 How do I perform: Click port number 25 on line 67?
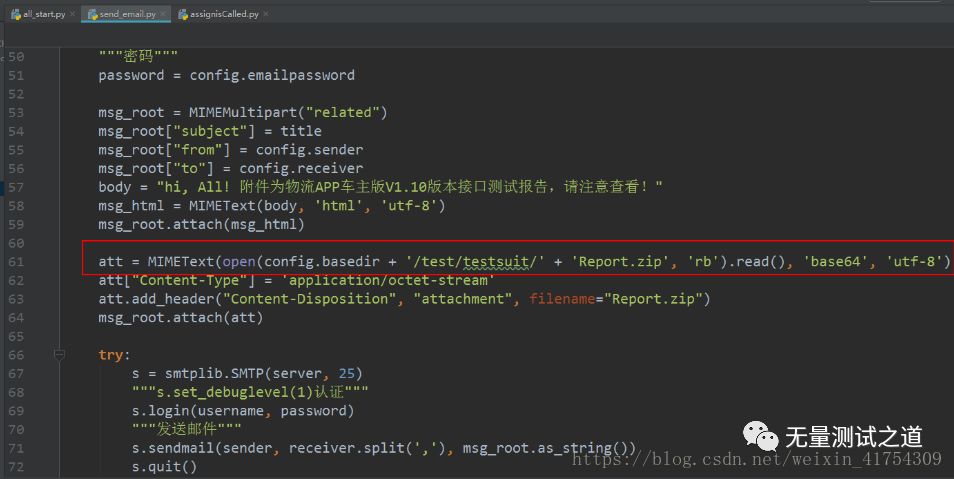click(x=347, y=374)
